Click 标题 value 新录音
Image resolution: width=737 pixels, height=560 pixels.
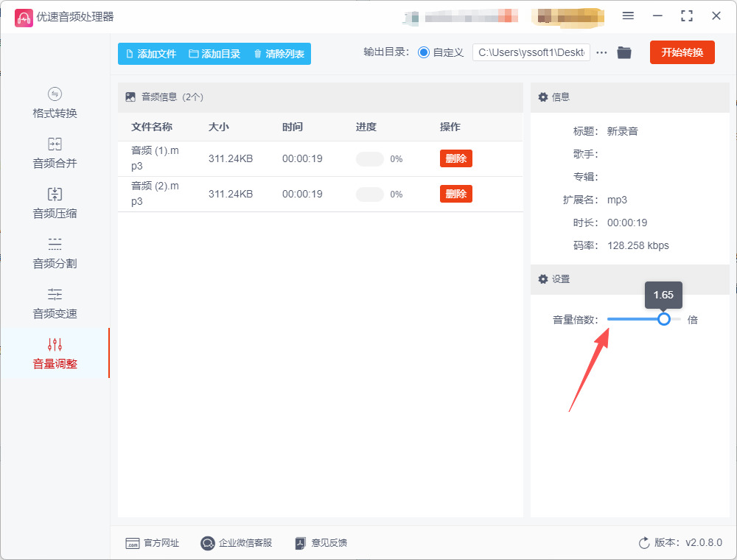click(622, 132)
